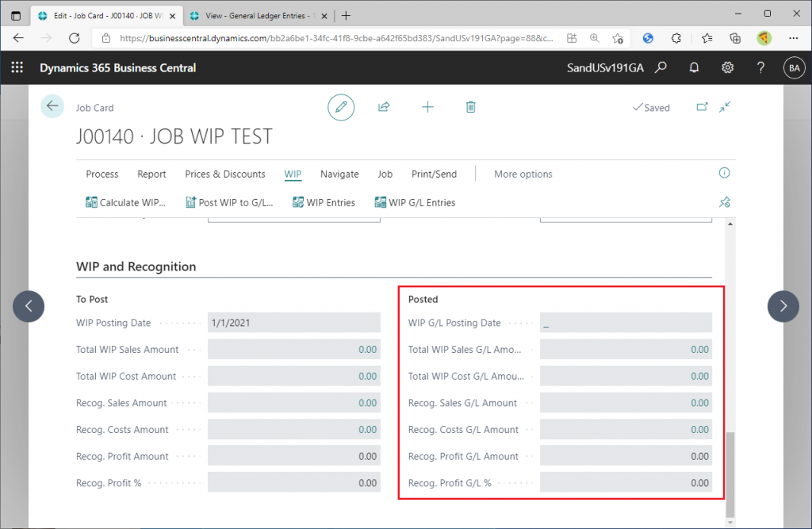Open the Report menu
Screen dimensions: 812x529
[151, 174]
